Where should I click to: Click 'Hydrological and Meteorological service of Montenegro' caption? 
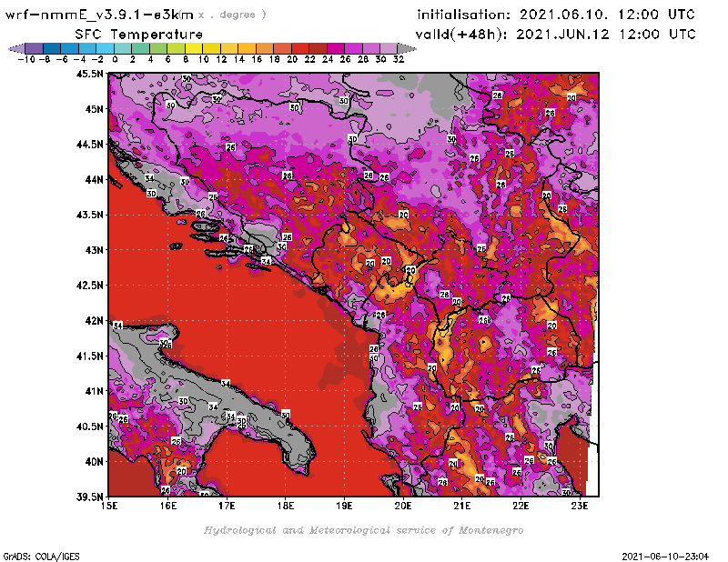click(363, 531)
